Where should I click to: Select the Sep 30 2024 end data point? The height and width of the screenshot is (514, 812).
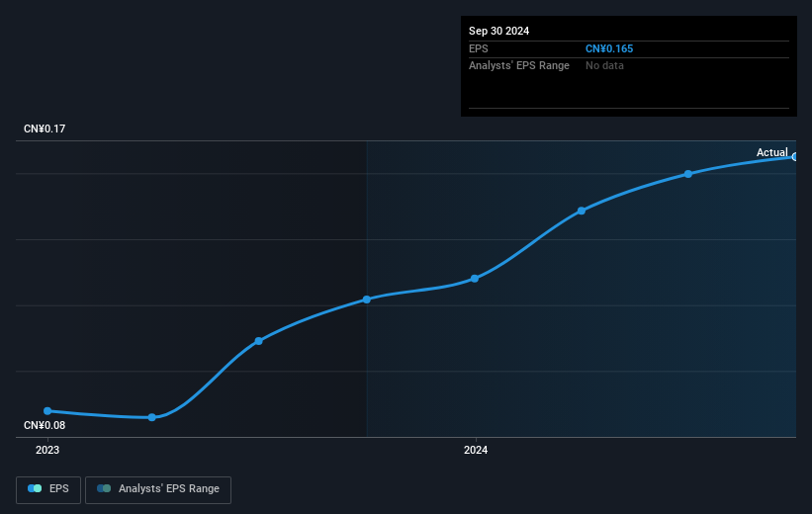[x=795, y=156]
